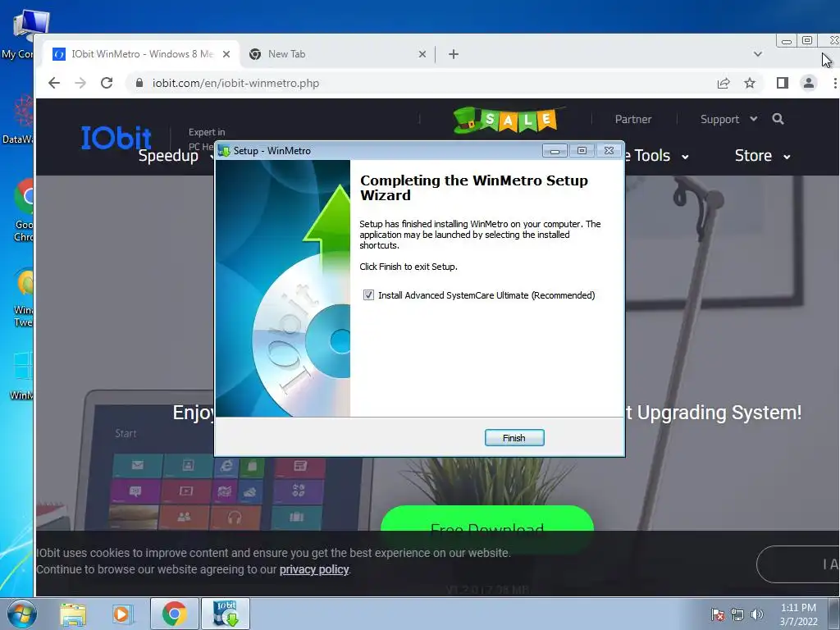Click the website search magnifier icon

tap(778, 119)
